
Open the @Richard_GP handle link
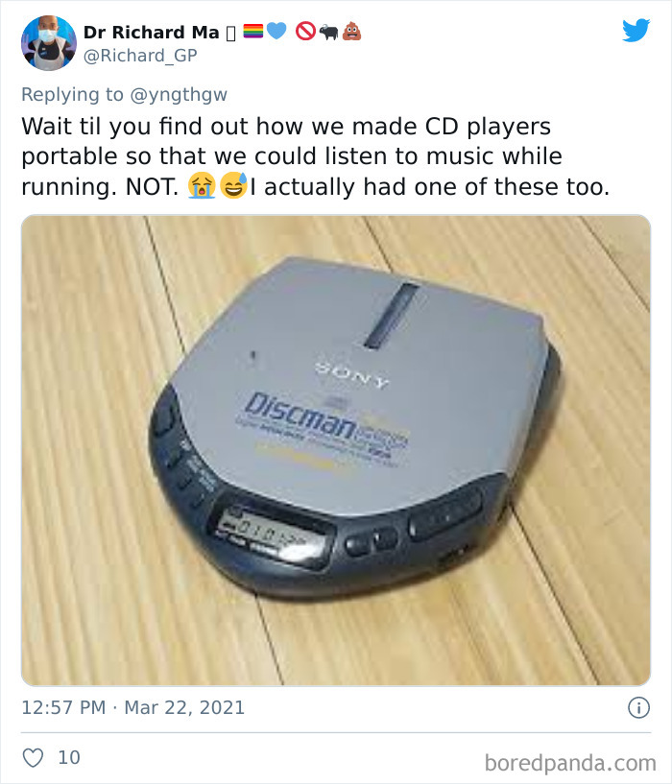pyautogui.click(x=140, y=55)
